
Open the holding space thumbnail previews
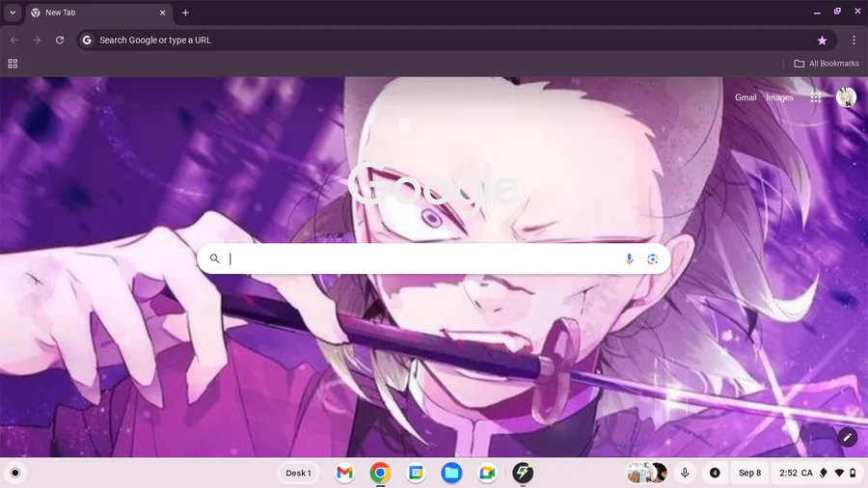646,474
